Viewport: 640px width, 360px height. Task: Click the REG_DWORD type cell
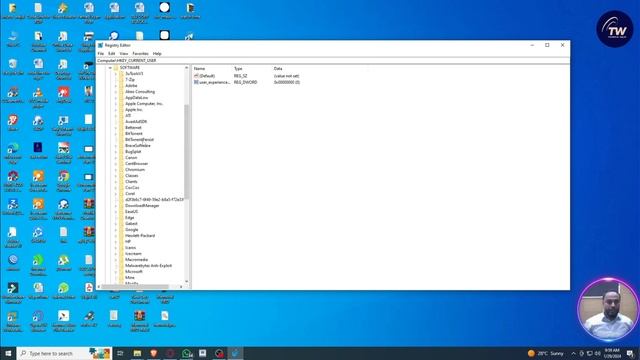[245, 82]
